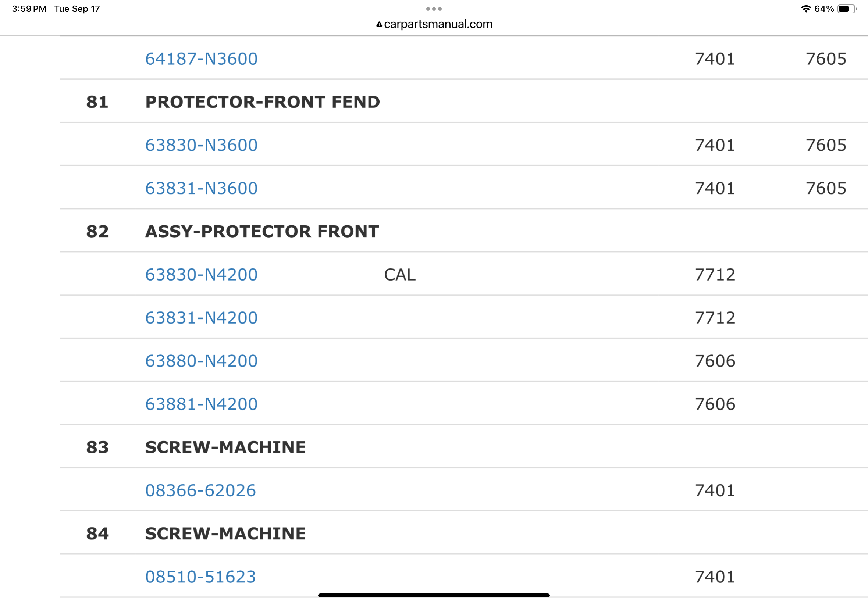This screenshot has width=868, height=603.
Task: Tap the home indicator bar at bottom
Action: (x=434, y=595)
